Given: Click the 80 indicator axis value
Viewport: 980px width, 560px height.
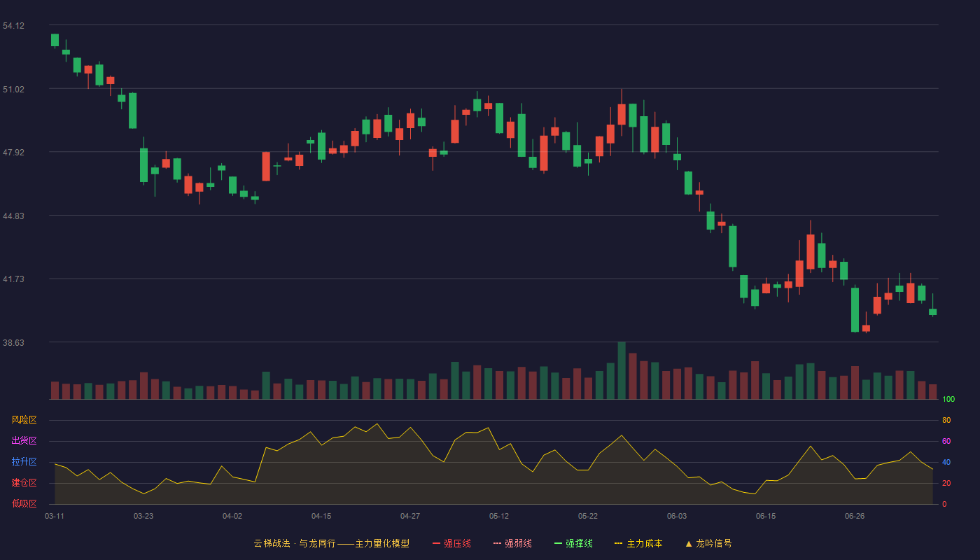Looking at the screenshot, I should point(946,420).
